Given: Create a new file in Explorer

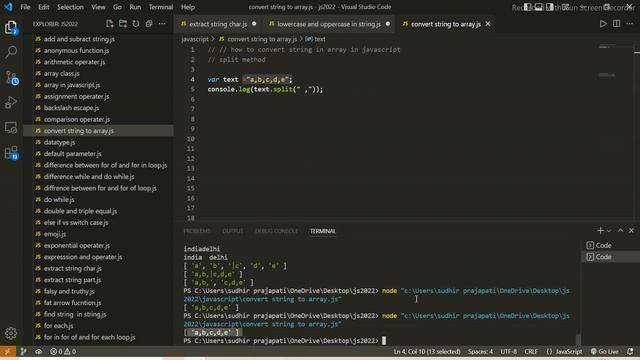Looking at the screenshot, I should (x=109, y=24).
